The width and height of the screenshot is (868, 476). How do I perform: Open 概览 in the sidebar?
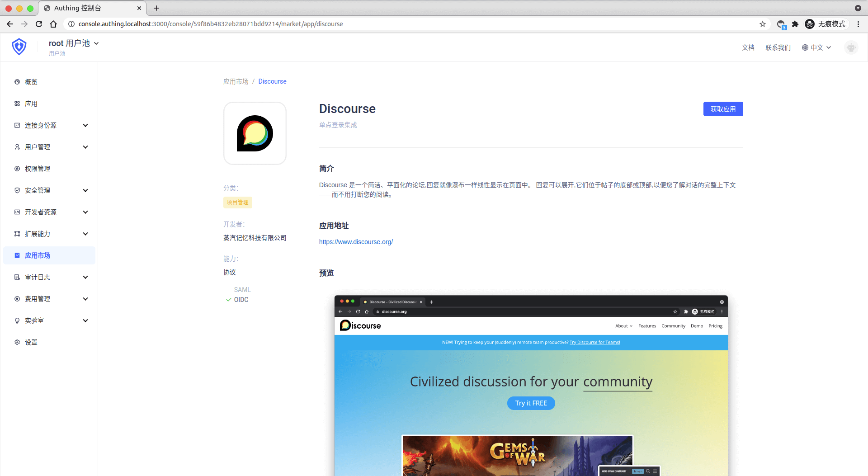pyautogui.click(x=31, y=82)
